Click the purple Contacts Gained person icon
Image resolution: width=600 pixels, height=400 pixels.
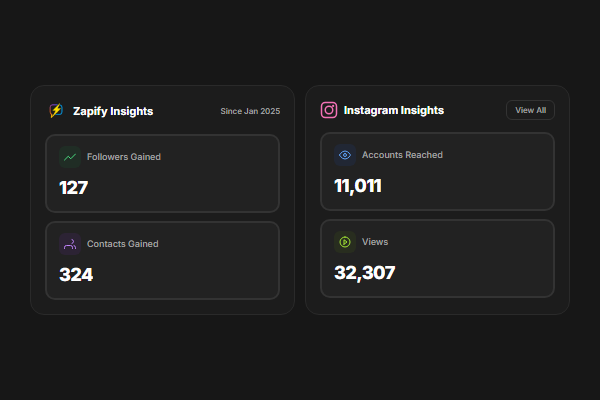(69, 243)
